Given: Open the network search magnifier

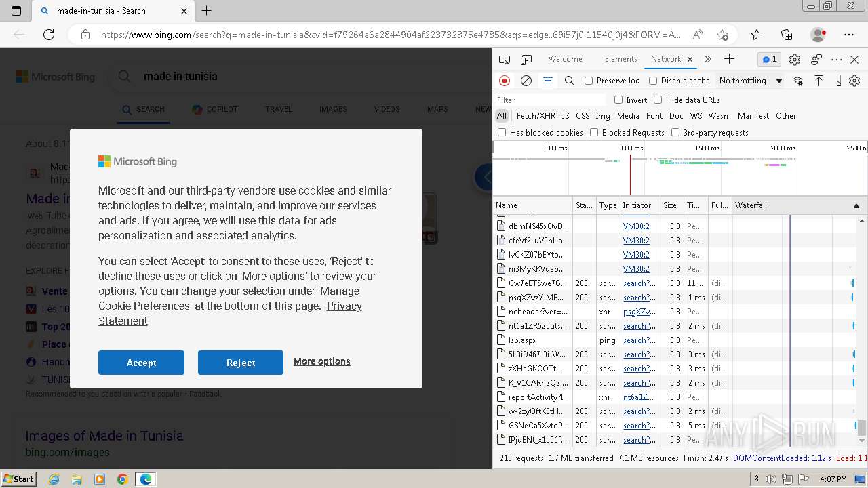Looking at the screenshot, I should click(x=570, y=81).
